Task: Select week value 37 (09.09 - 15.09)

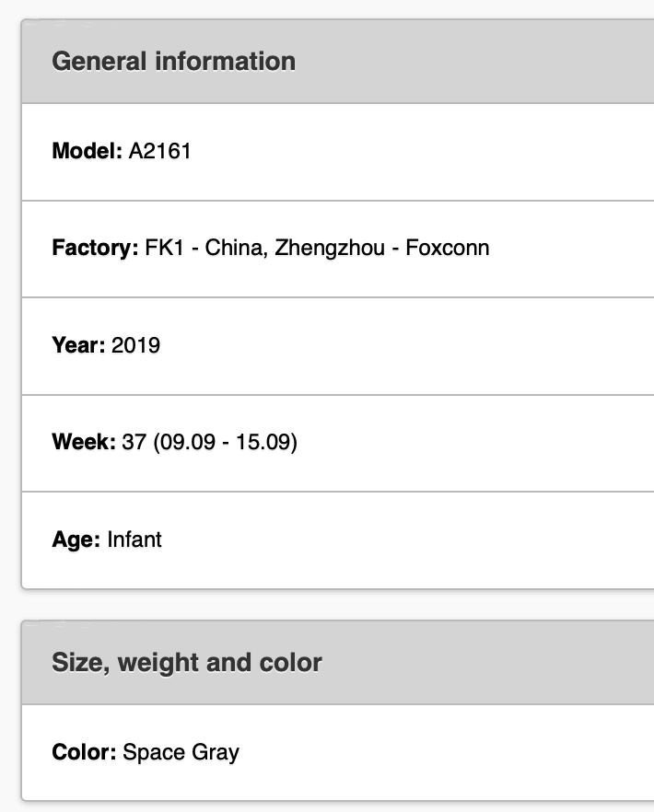Action: click(x=210, y=442)
